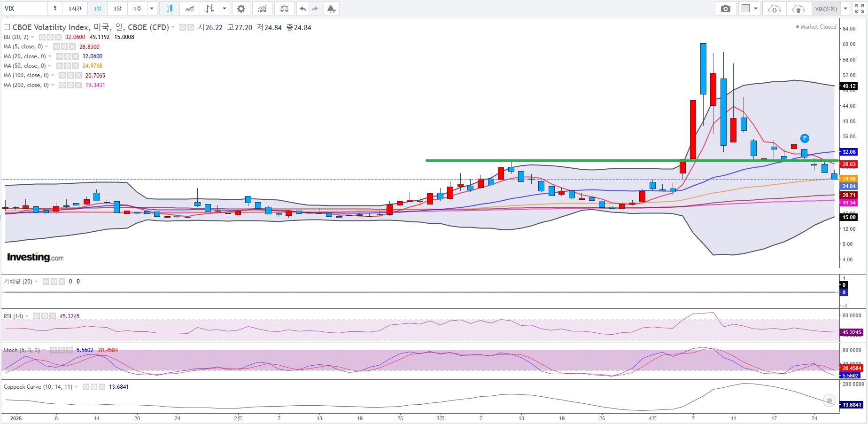The width and height of the screenshot is (868, 424).
Task: Remove MA (20, close, 0) indicator
Action: (75, 56)
